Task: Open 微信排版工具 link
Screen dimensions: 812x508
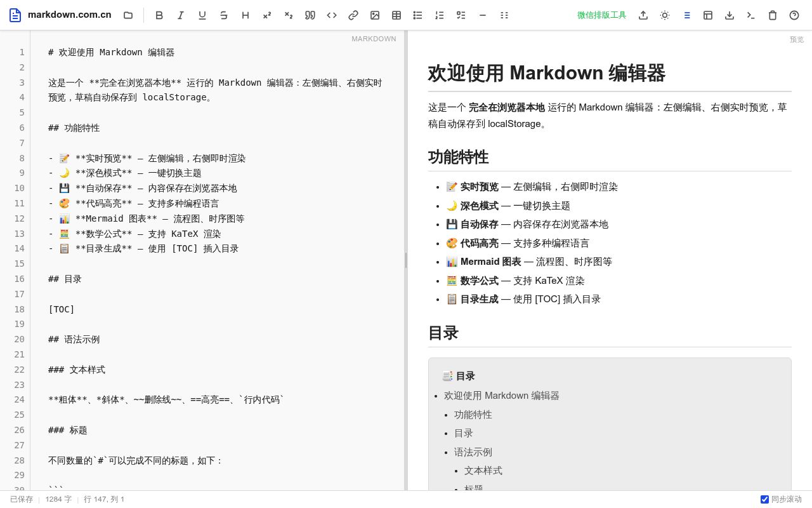Action: coord(601,15)
